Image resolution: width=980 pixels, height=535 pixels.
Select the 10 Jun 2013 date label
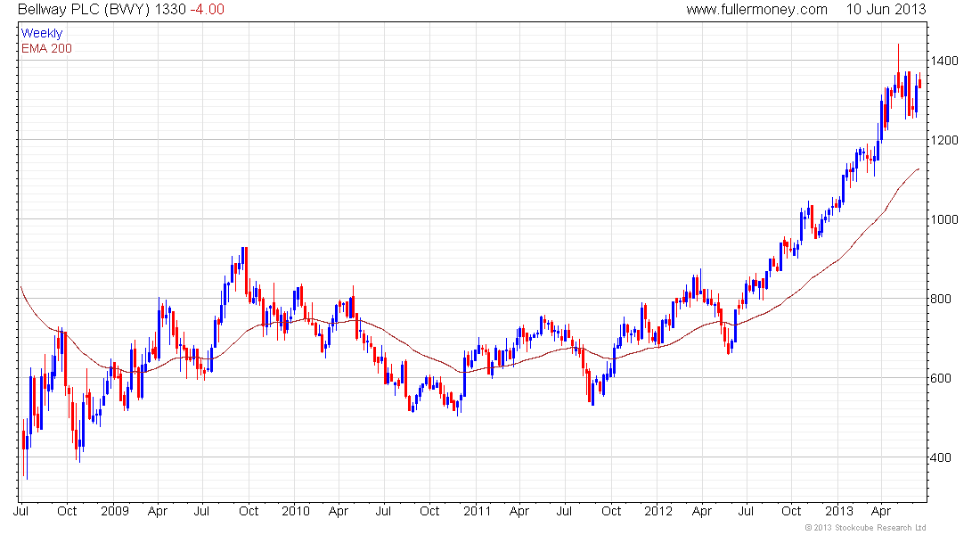pos(886,10)
